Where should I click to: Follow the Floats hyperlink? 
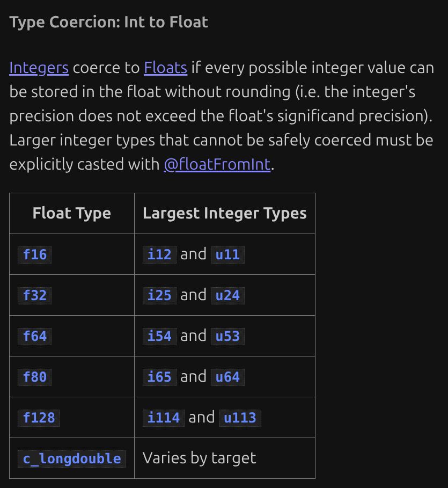coord(165,68)
